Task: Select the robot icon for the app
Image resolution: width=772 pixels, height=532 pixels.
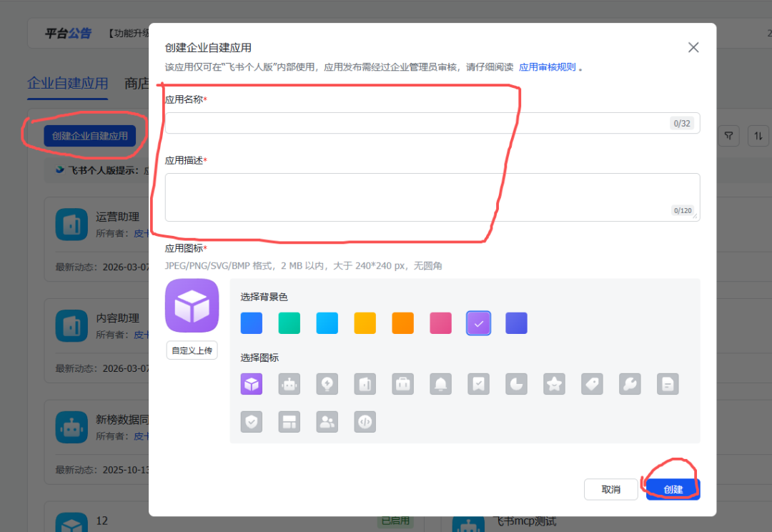Action: coord(289,384)
